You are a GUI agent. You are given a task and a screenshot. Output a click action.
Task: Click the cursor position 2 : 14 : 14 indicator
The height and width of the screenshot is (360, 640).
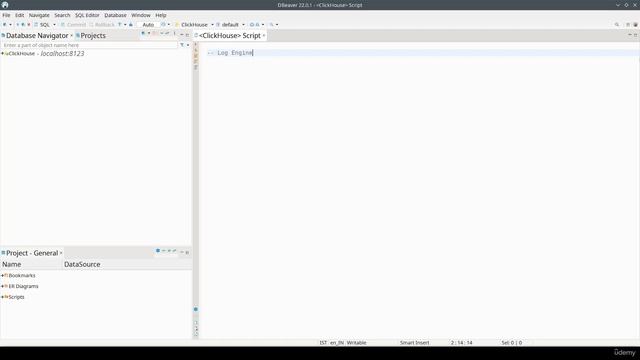click(462, 343)
